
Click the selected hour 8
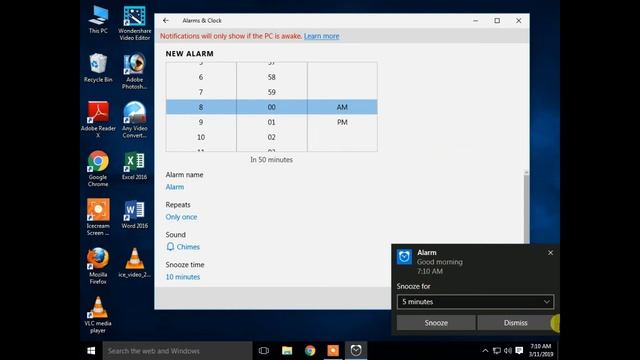point(201,107)
